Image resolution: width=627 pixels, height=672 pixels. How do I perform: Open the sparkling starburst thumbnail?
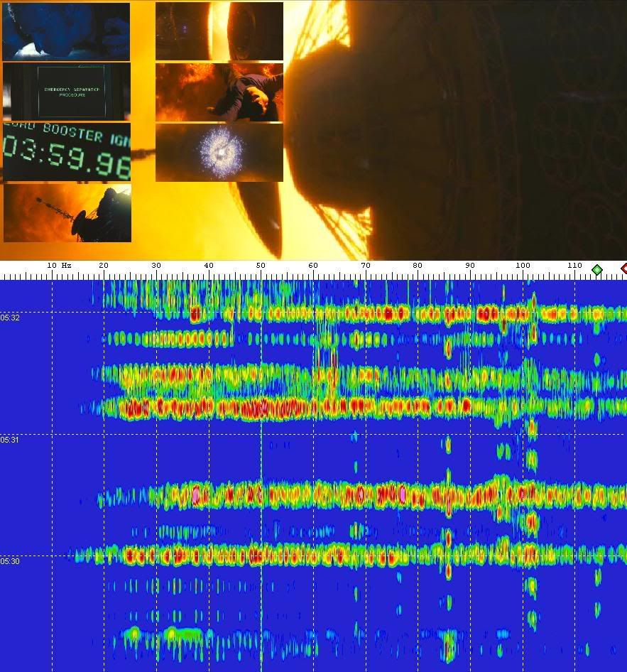pos(219,153)
